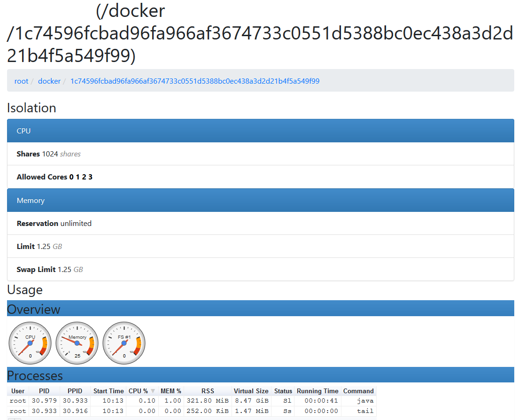
Task: Select the 'Reservation unlimited' row
Action: pos(260,223)
